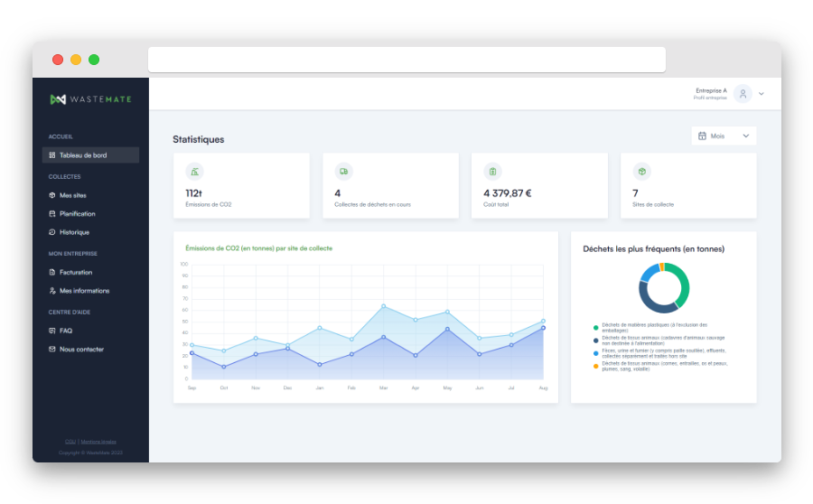813x504 pixels.
Task: Toggle the orange animal tissue legend item
Action: pos(595,366)
